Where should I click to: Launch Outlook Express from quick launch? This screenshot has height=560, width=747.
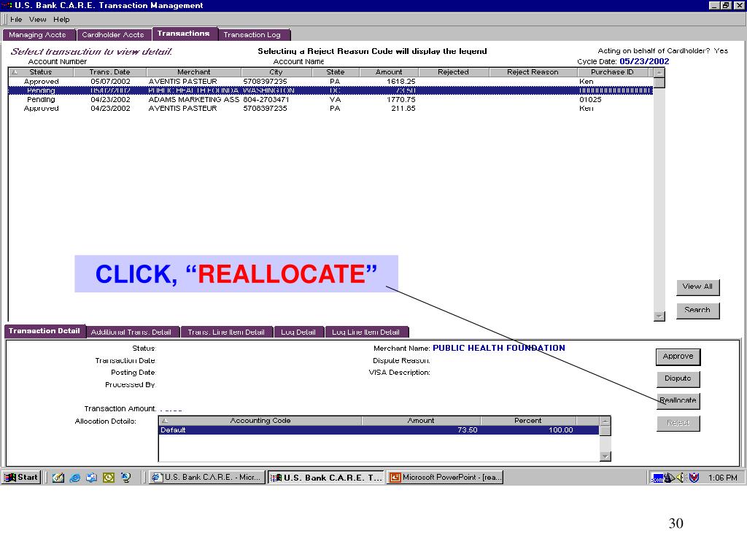coord(91,477)
